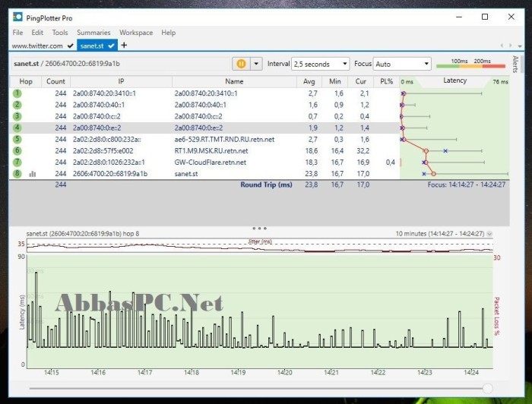Viewport: 532px width, 404px height.
Task: Click the IP column header
Action: [121, 81]
